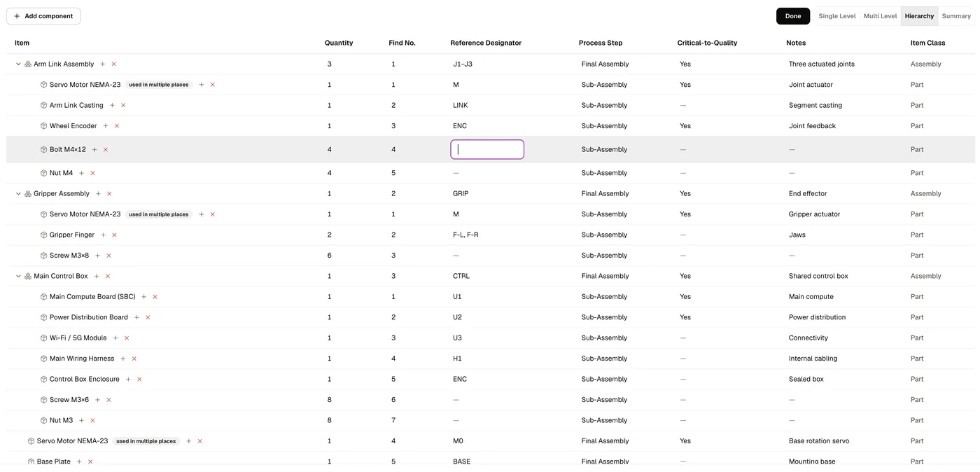The width and height of the screenshot is (980, 472).
Task: Switch to Multi Level view
Action: pyautogui.click(x=880, y=16)
